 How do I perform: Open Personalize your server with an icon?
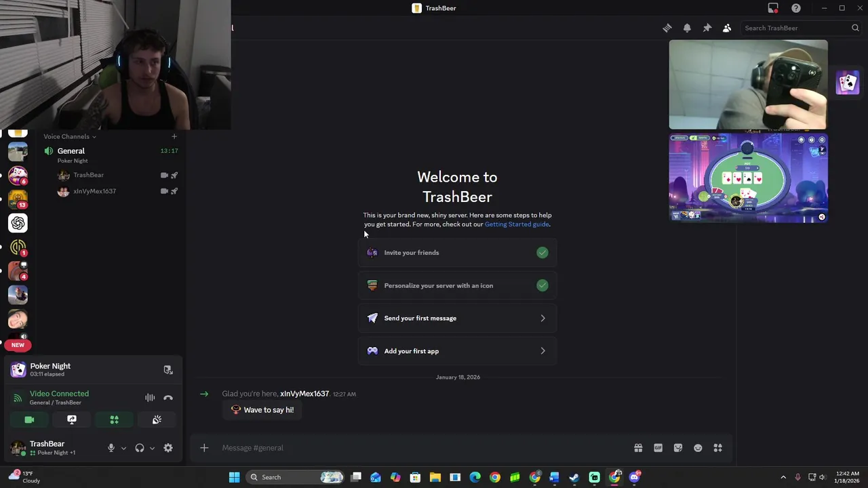tap(457, 285)
